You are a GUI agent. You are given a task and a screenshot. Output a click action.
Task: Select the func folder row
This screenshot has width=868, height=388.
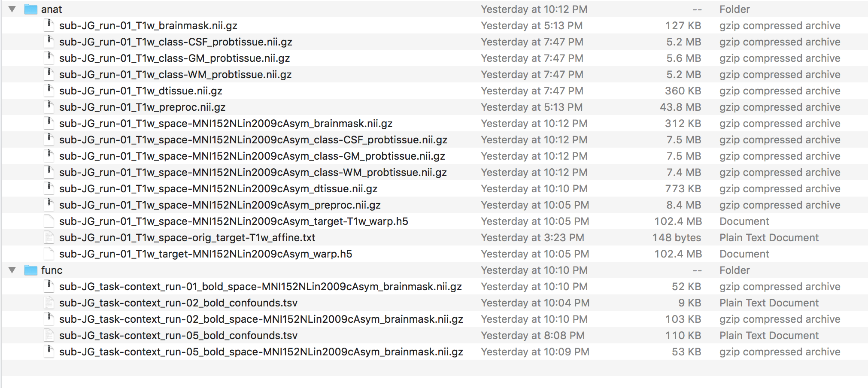click(52, 270)
